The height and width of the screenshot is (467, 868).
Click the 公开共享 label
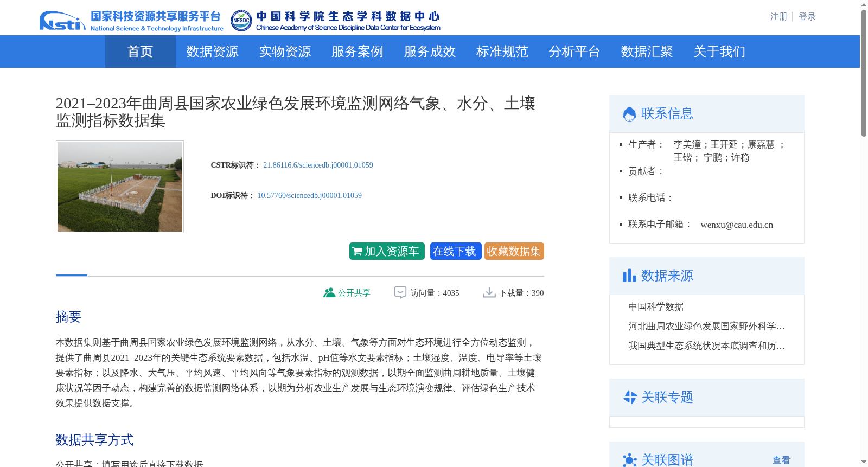point(354,293)
